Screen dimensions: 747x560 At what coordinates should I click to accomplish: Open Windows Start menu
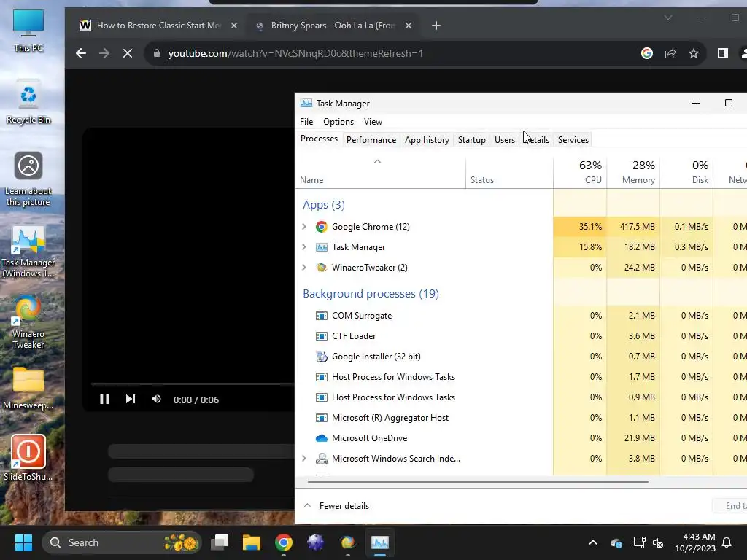[x=23, y=542]
